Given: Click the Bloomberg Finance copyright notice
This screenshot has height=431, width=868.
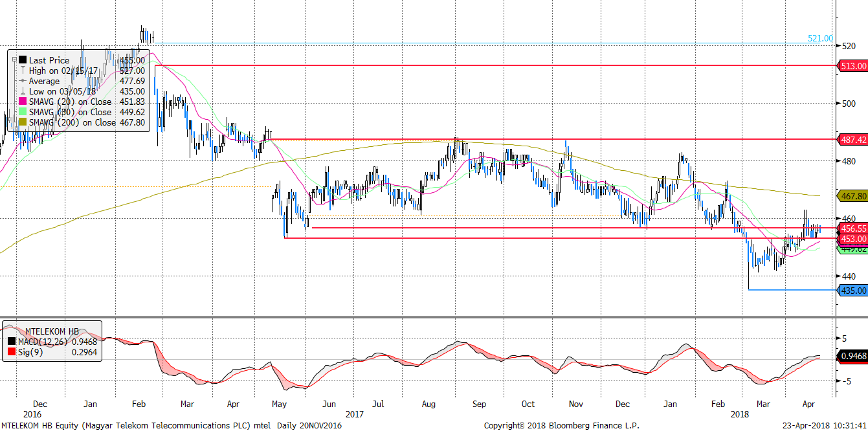Looking at the screenshot, I should pos(562,426).
